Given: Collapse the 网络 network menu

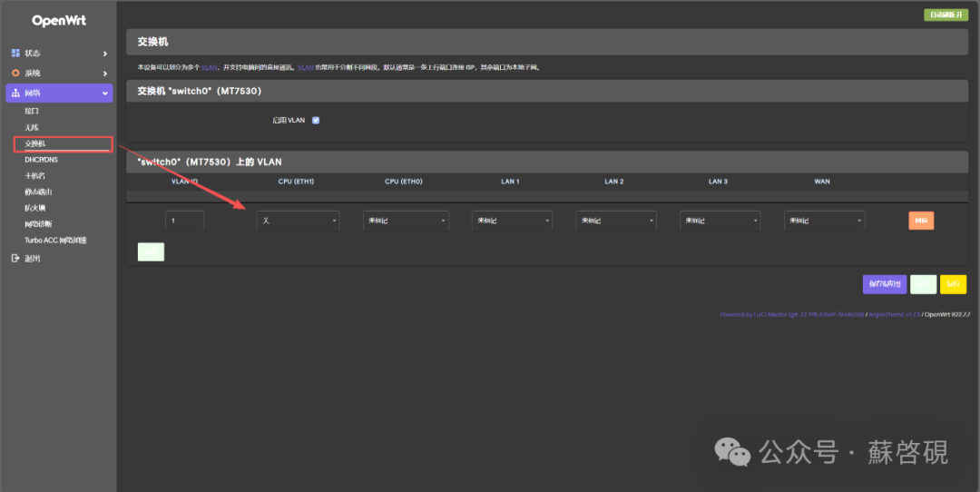Looking at the screenshot, I should click(59, 93).
